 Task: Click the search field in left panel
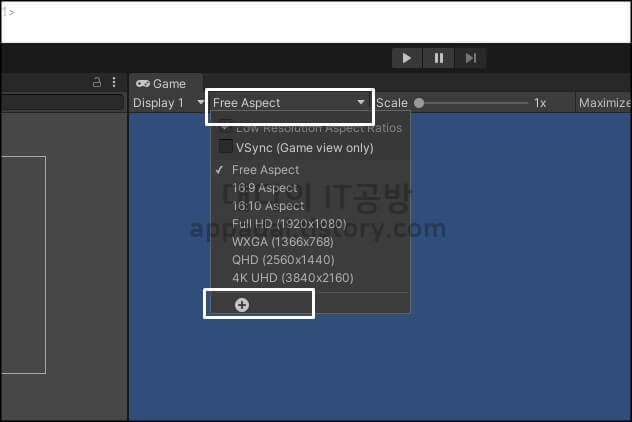pyautogui.click(x=62, y=102)
